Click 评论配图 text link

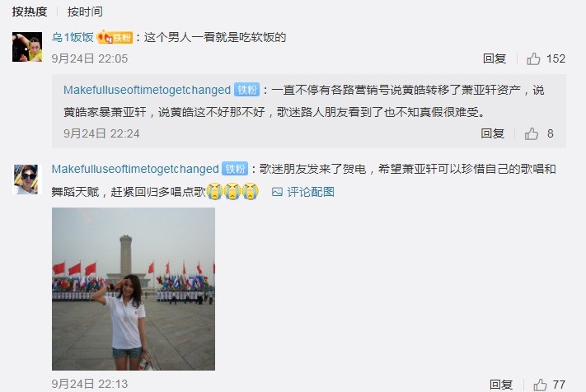pos(311,192)
